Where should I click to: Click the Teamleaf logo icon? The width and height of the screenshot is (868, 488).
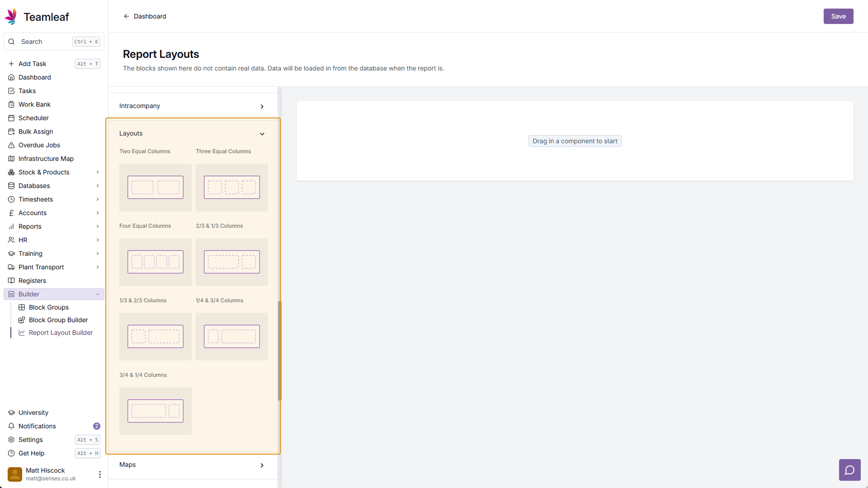[x=11, y=17]
